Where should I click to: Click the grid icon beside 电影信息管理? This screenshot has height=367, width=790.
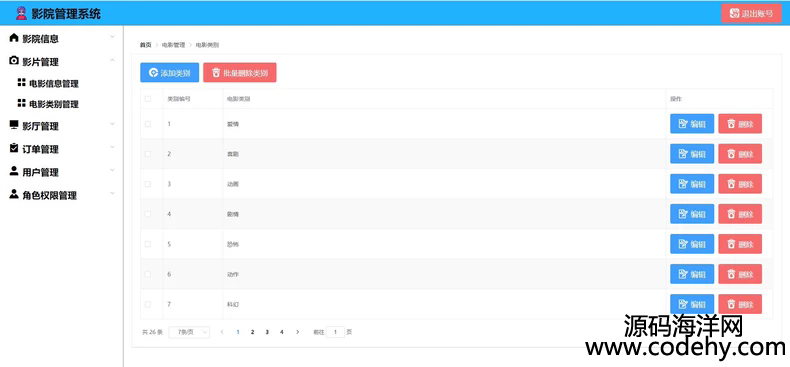pyautogui.click(x=21, y=83)
